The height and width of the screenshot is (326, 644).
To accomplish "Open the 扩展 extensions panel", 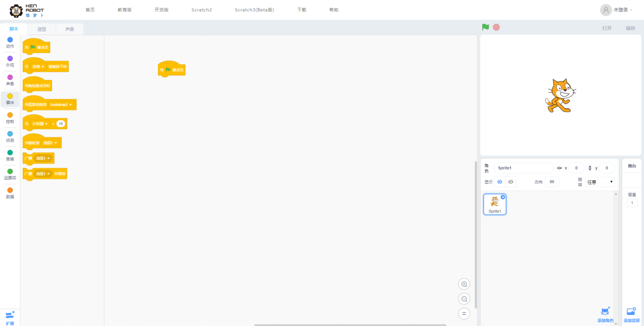I will (10, 318).
